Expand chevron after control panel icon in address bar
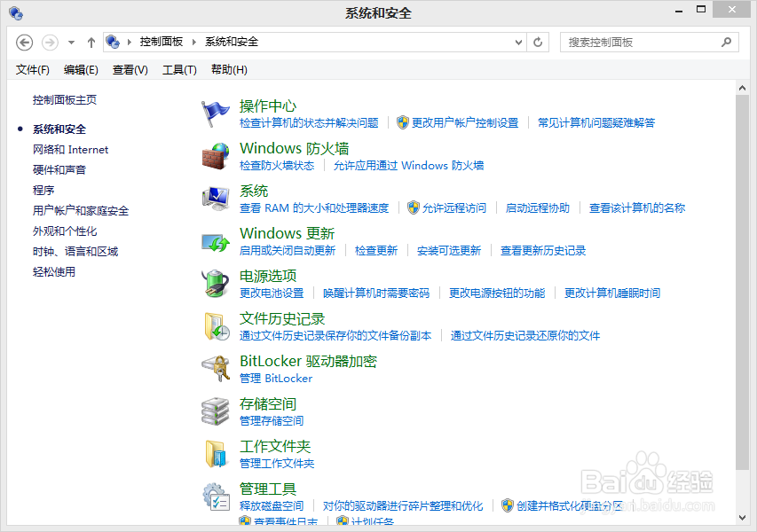Viewport: 757px width, 532px height. pyautogui.click(x=129, y=43)
